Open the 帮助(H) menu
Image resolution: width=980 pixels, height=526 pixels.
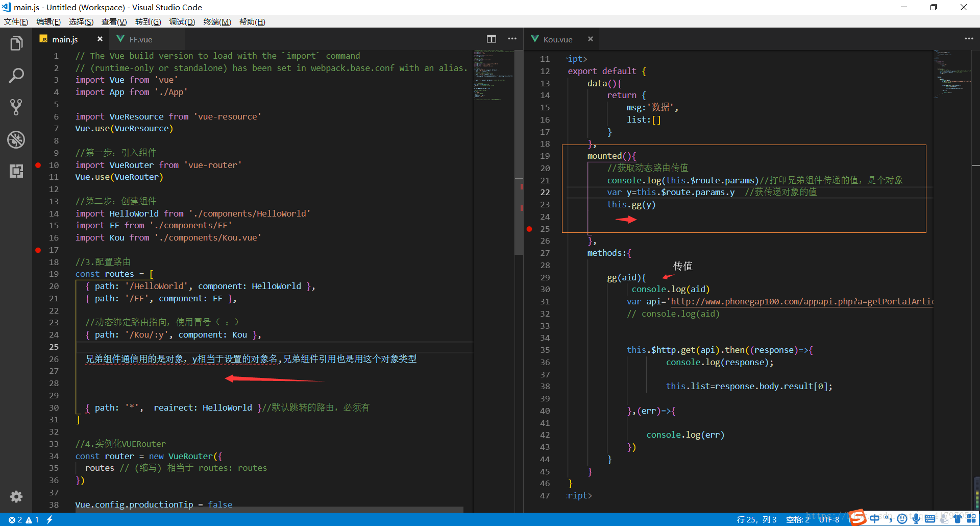[x=252, y=21]
